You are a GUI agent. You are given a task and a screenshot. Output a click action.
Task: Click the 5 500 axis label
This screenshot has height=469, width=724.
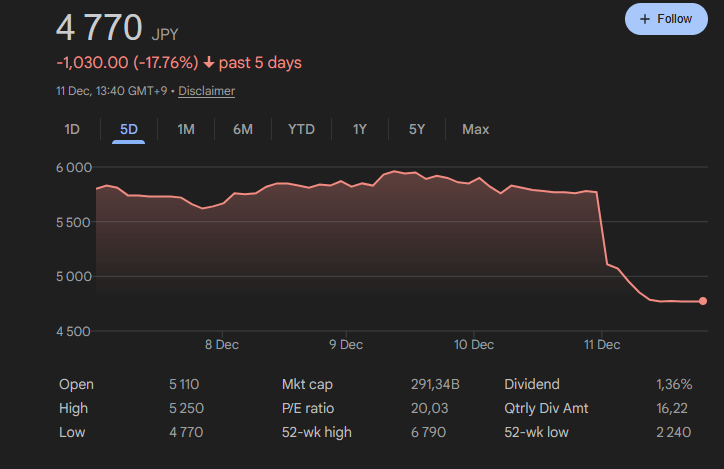pyautogui.click(x=74, y=222)
